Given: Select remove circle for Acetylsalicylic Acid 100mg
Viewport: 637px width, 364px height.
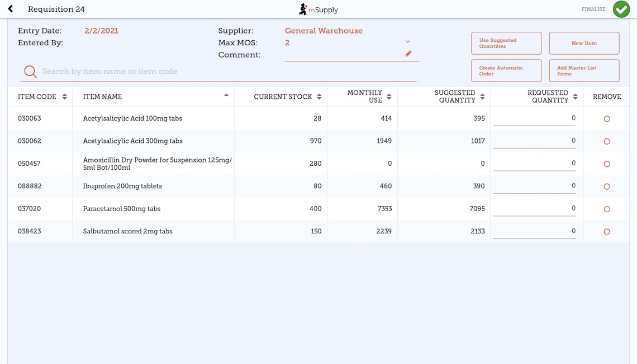Looking at the screenshot, I should (x=607, y=119).
